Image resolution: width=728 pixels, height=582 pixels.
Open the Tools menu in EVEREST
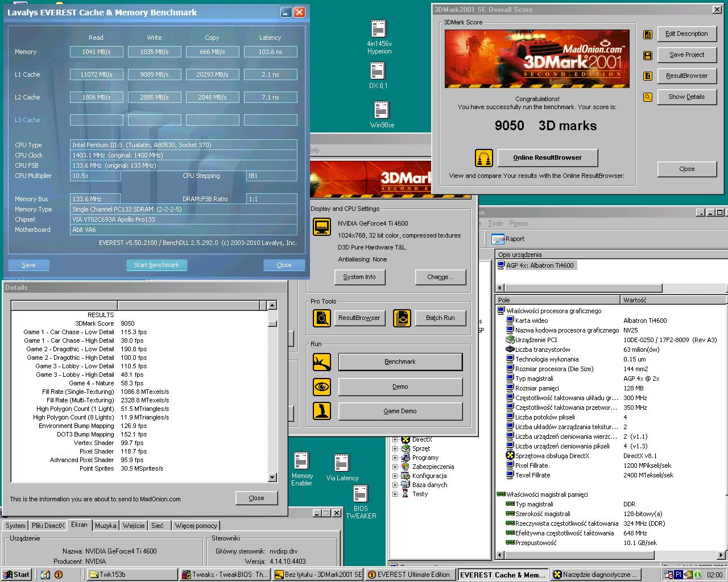pos(495,224)
